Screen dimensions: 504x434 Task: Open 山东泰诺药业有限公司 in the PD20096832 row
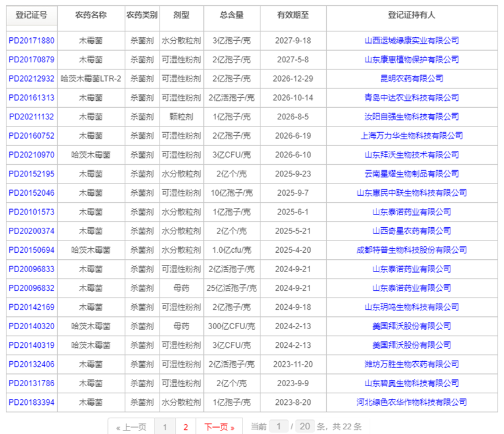point(412,288)
